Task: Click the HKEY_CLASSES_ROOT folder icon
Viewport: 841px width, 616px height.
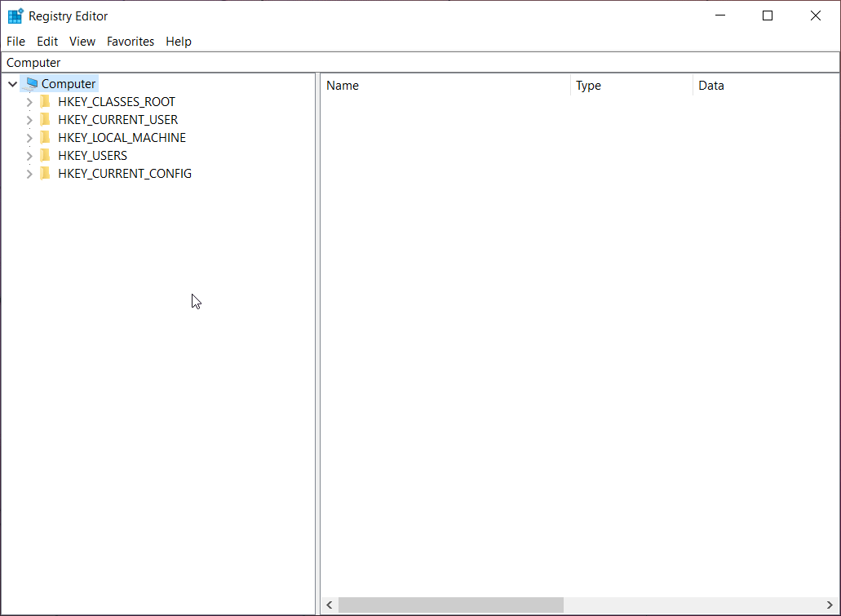Action: (46, 101)
